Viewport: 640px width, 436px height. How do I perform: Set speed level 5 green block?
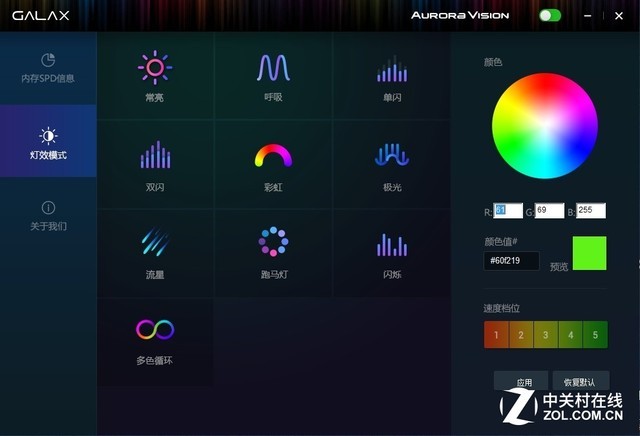(x=595, y=334)
